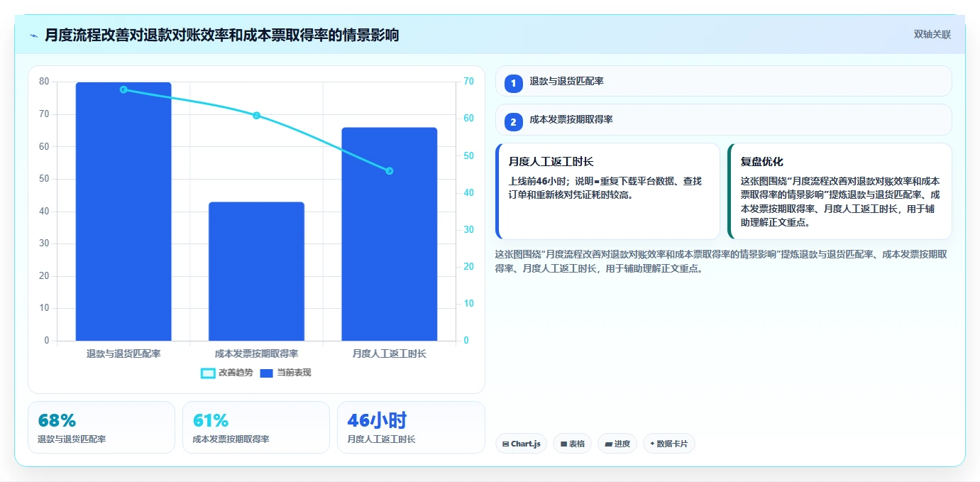Click the 双轴关联 label in header

(x=932, y=35)
